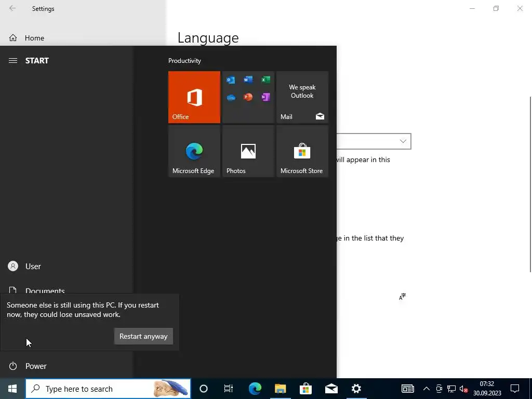Click the Outlook icon in the Office folder tile

231,79
